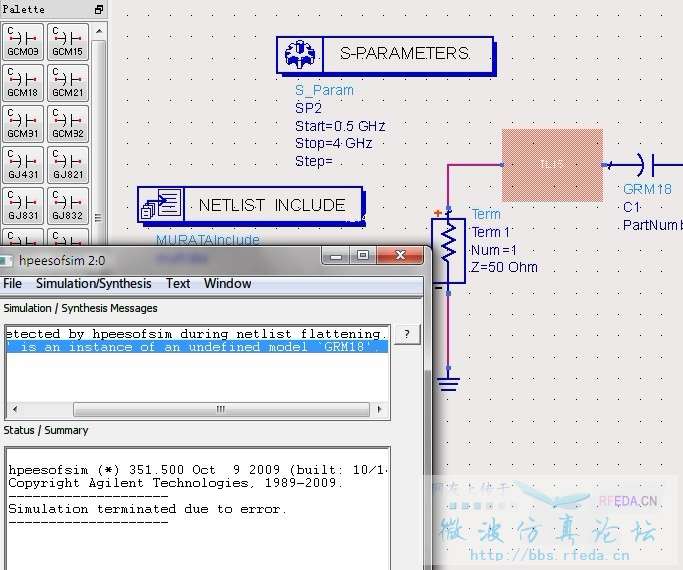
Task: Pick the GJ831 palette component
Action: click(x=23, y=206)
